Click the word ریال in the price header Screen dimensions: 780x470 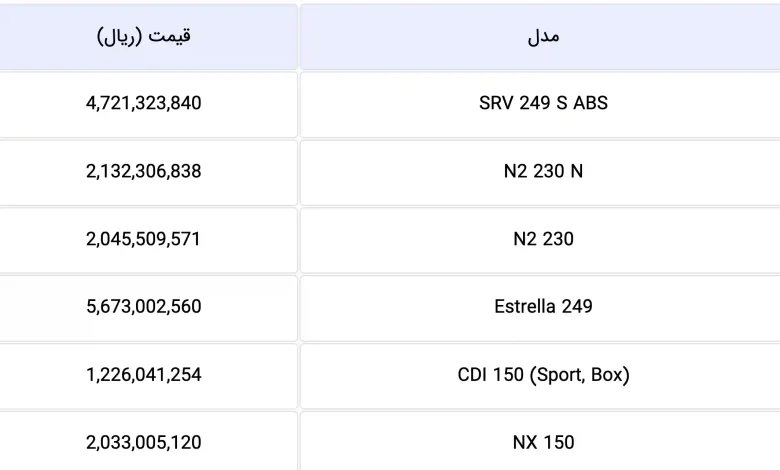click(119, 37)
